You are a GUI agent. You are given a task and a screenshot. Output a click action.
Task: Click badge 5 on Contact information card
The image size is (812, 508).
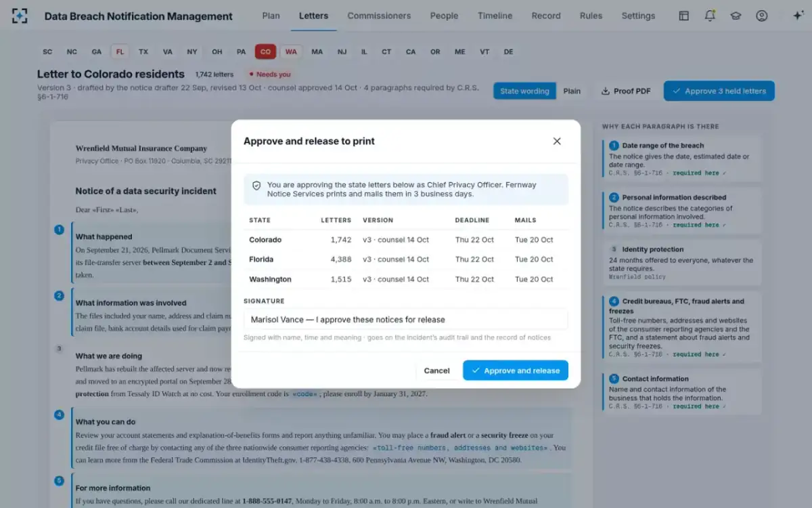coord(614,379)
